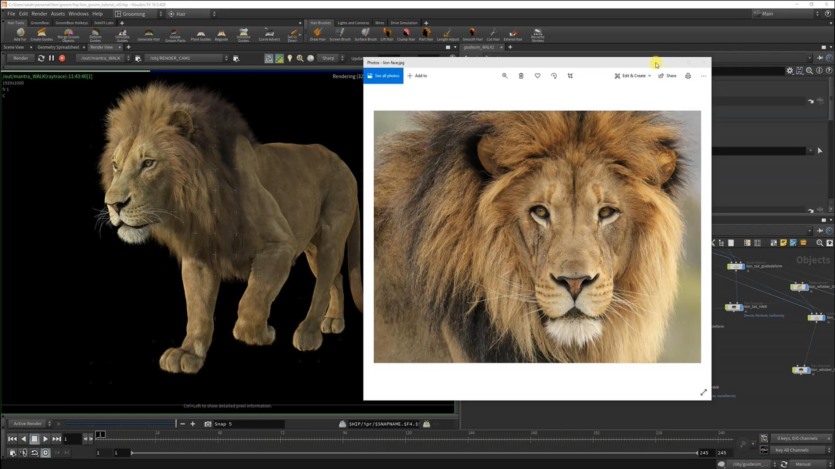Enter fullscreen via the Photos expand arrows

(x=703, y=392)
